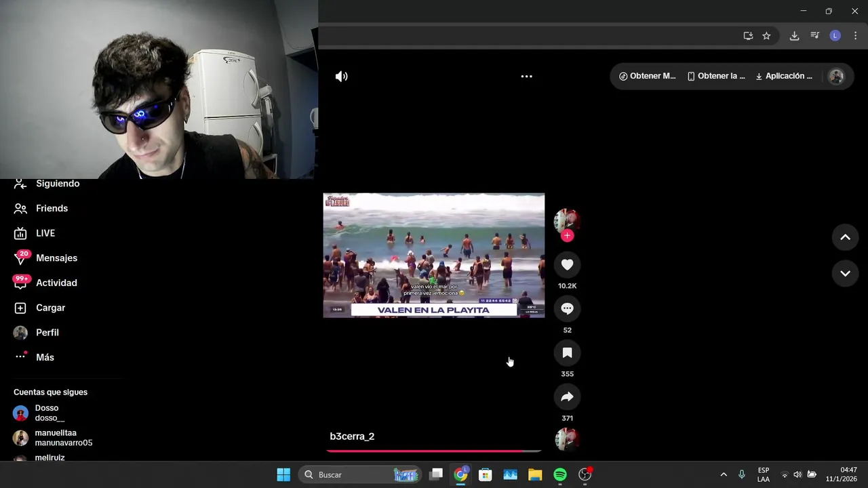Viewport: 868px width, 488px height.
Task: Open the video three-dots options menu
Action: [526, 77]
